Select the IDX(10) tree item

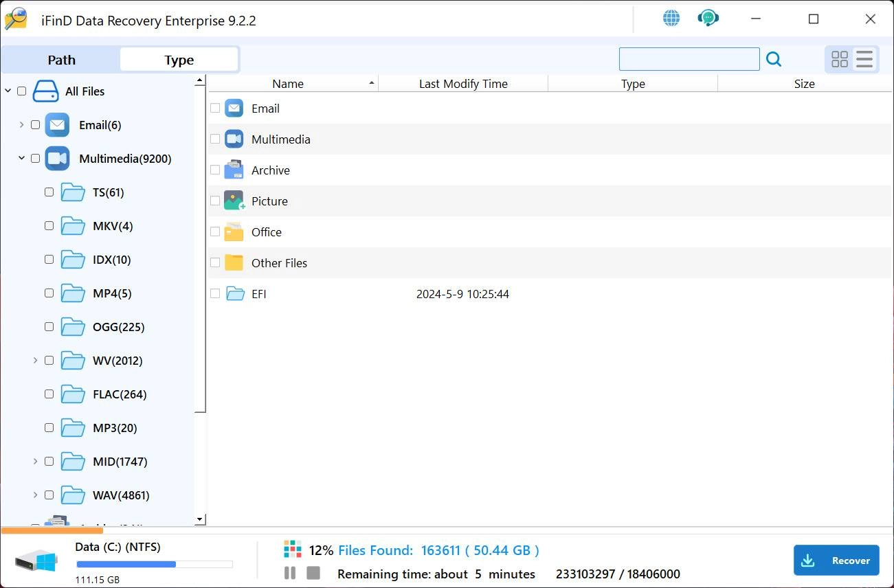coord(111,260)
